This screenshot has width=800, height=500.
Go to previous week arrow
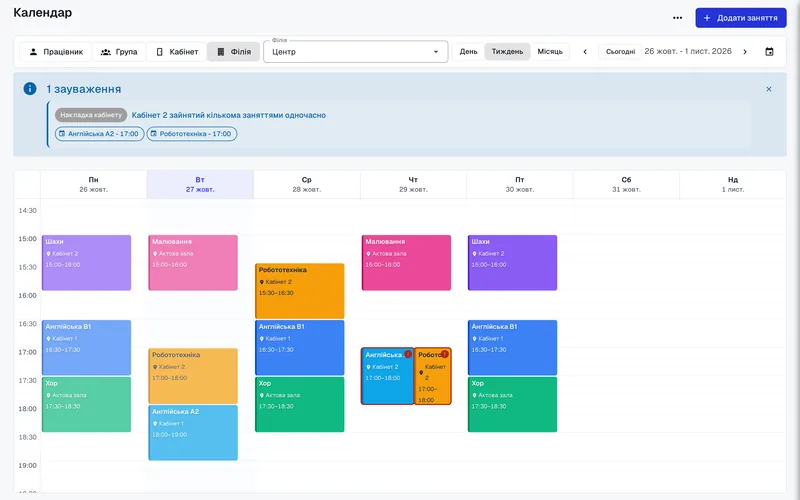point(585,52)
